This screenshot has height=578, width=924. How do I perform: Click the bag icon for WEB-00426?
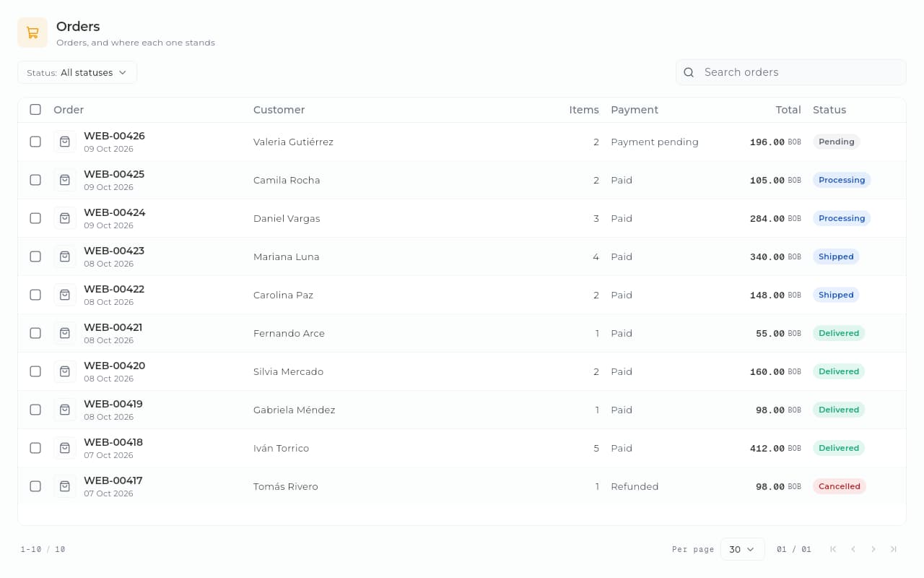[65, 142]
